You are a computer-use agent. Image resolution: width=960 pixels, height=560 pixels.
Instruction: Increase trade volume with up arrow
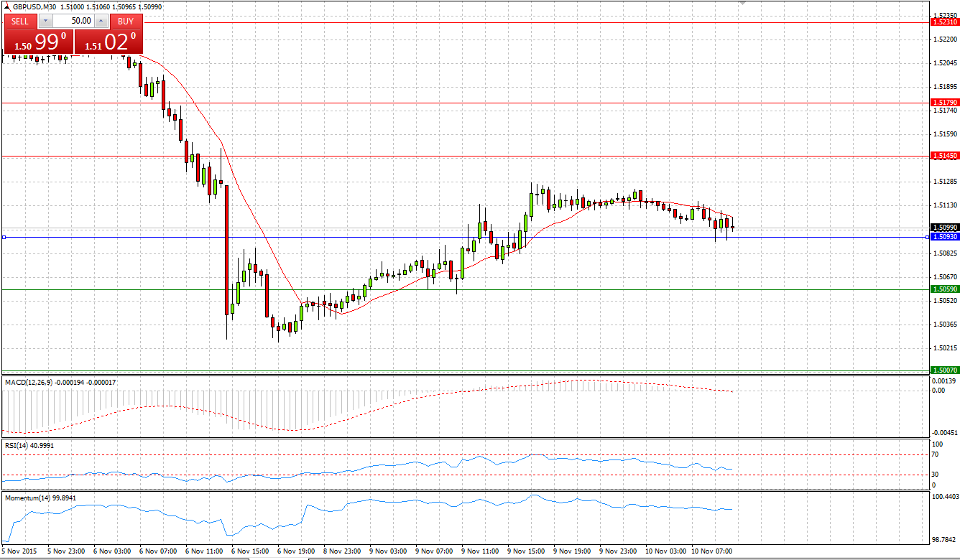pos(101,21)
